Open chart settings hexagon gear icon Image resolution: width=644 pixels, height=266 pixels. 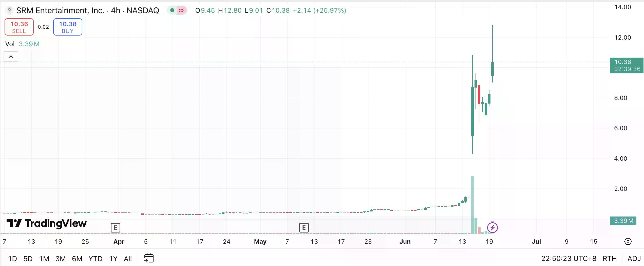[628, 241]
